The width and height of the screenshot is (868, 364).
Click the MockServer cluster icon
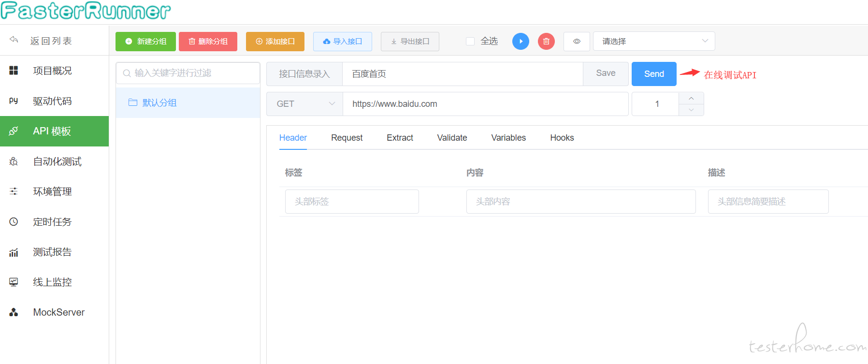click(x=14, y=312)
